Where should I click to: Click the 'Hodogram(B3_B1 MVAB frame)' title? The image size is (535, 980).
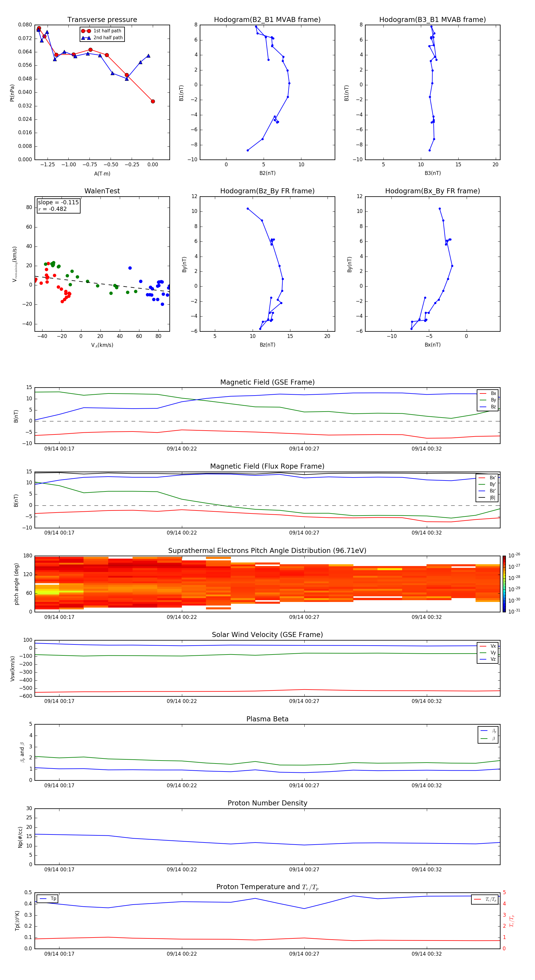[432, 20]
